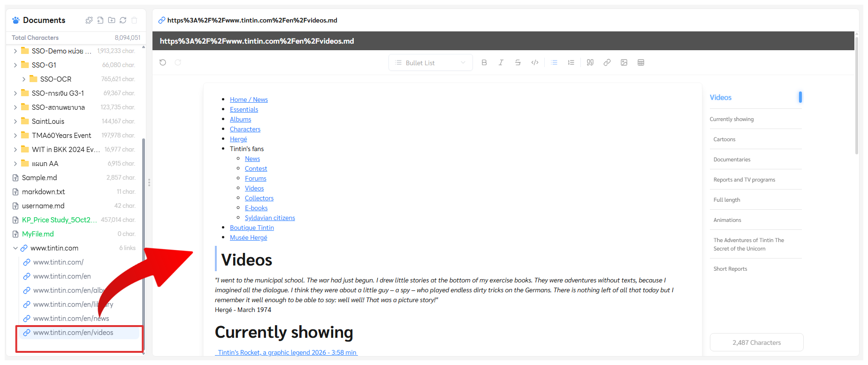Screen dimensions: 868x365
Task: Jump to Full length outline item
Action: 727,200
